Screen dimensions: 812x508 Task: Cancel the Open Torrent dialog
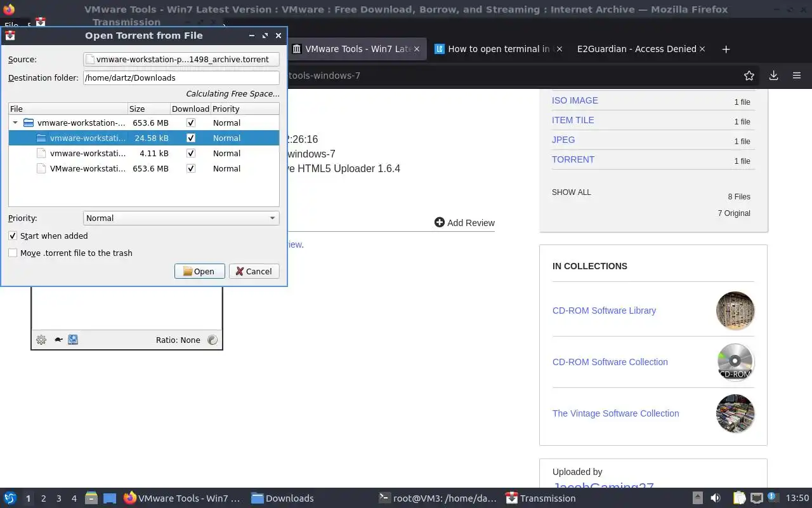[x=254, y=271]
